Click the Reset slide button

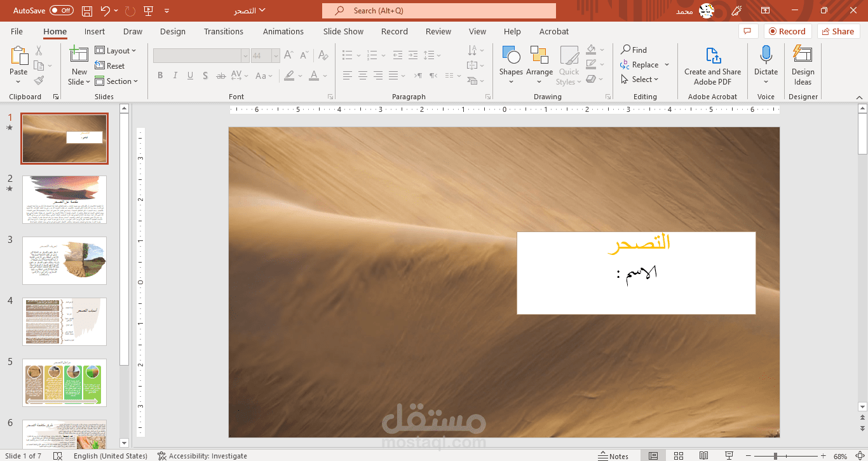pyautogui.click(x=110, y=66)
